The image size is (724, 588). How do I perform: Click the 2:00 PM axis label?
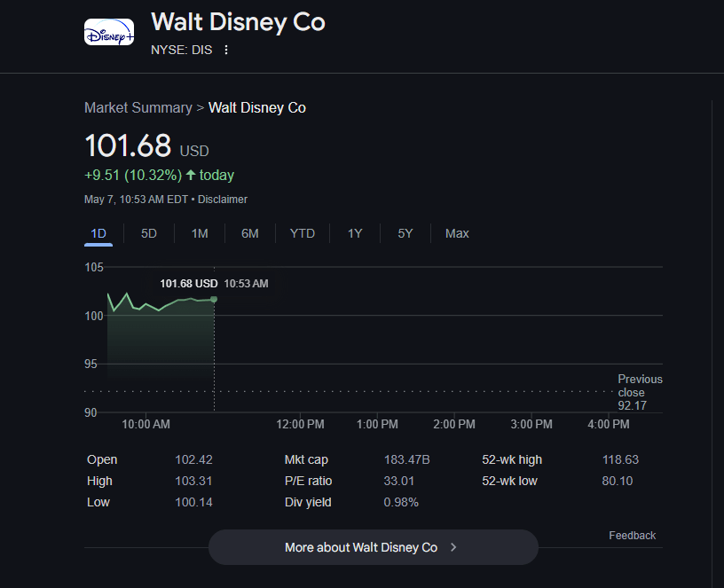tap(454, 424)
